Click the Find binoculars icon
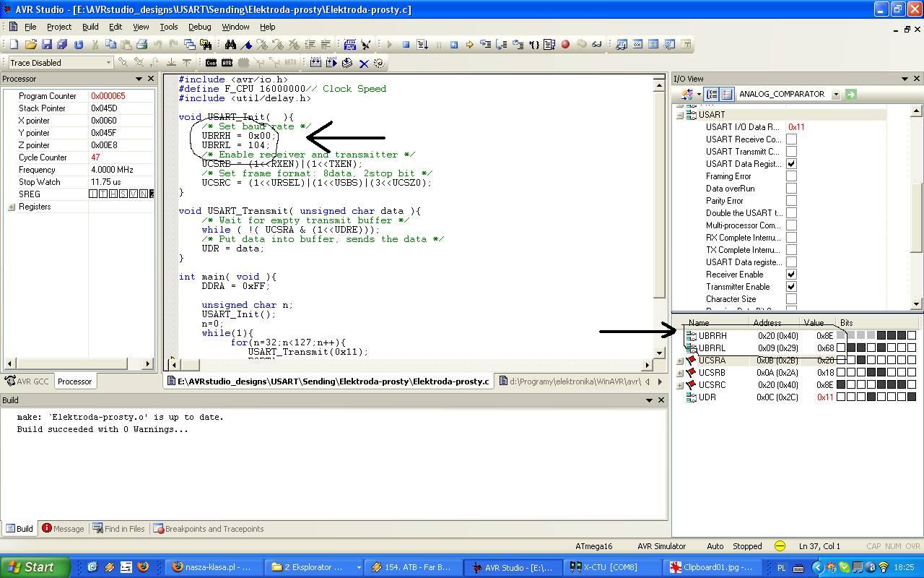The image size is (924, 578). (x=230, y=45)
